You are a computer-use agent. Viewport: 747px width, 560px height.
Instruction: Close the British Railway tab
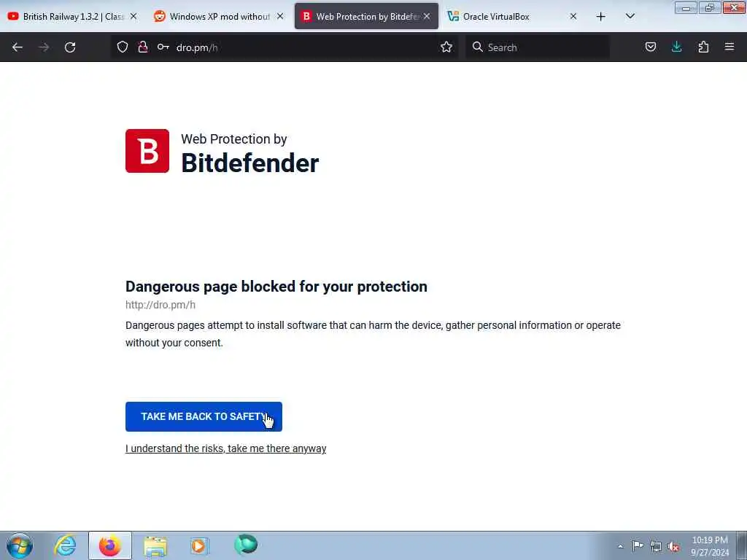pyautogui.click(x=133, y=16)
